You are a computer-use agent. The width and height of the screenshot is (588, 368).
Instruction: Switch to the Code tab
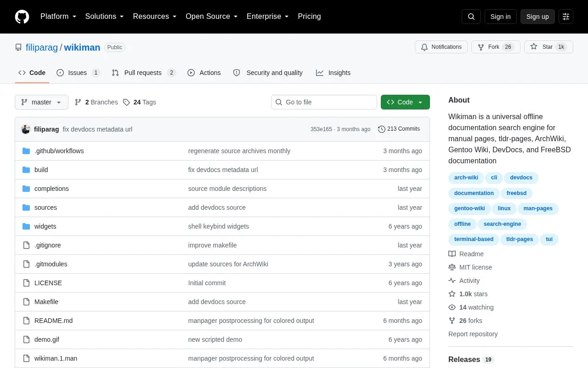32,73
